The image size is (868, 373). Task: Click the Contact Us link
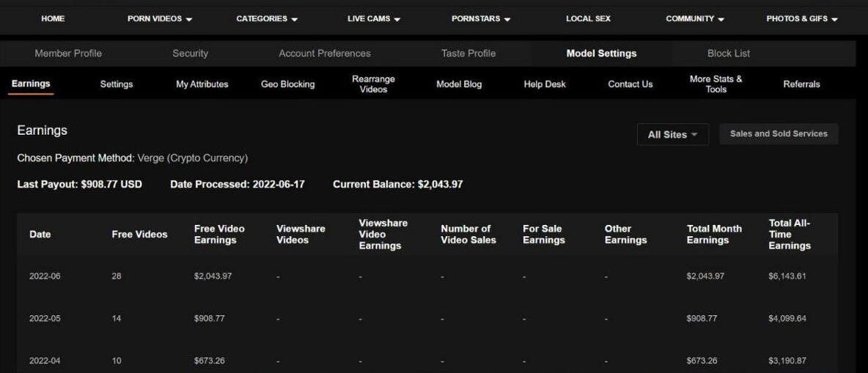point(630,84)
